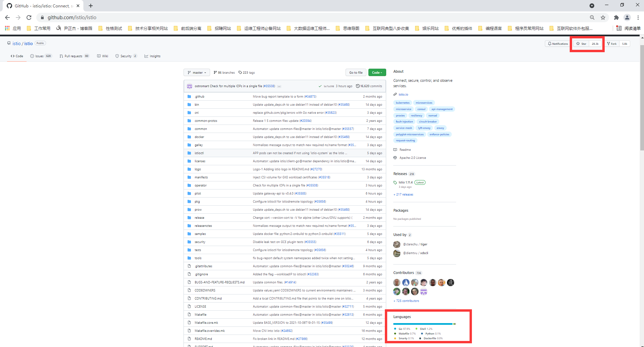The width and height of the screenshot is (644, 347).
Task: Open the Pull requests tab
Action: 74,56
